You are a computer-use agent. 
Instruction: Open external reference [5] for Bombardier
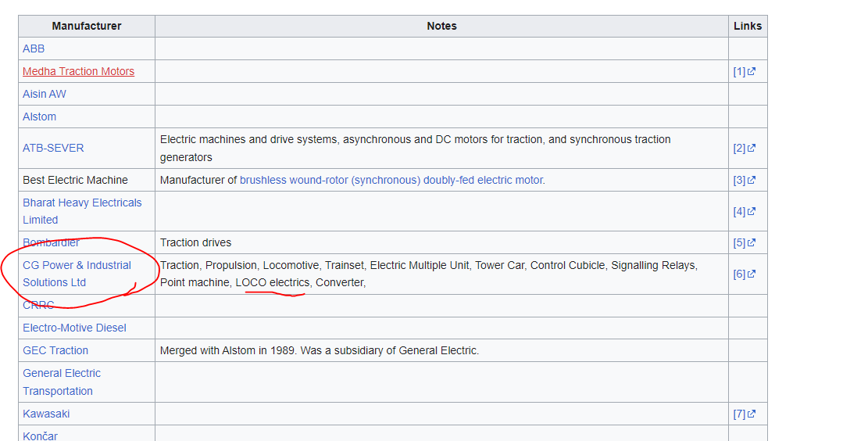744,242
